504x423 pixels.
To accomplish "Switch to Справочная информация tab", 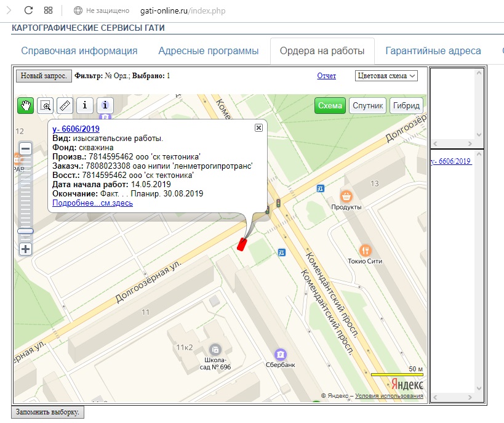I will point(79,51).
